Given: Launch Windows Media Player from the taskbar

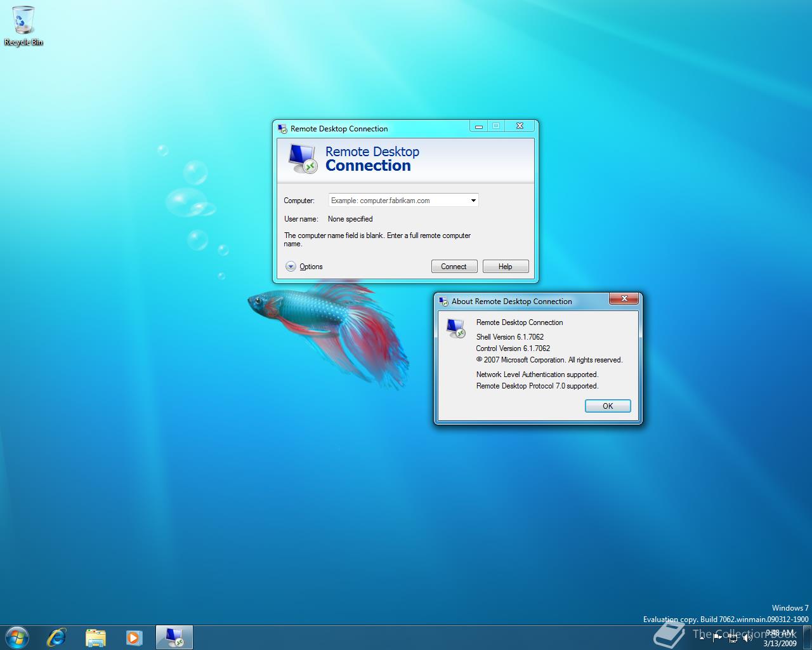Looking at the screenshot, I should (x=134, y=637).
